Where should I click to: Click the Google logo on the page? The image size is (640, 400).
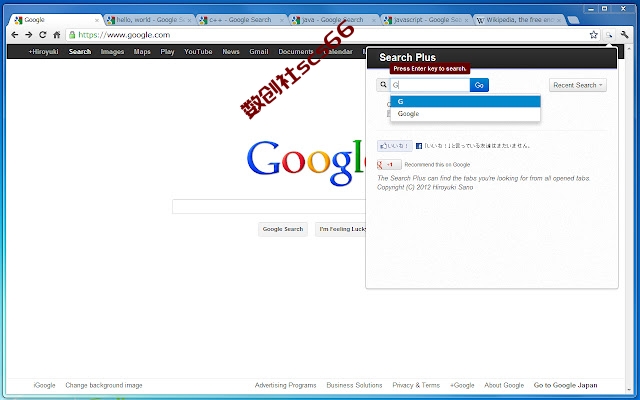305,161
